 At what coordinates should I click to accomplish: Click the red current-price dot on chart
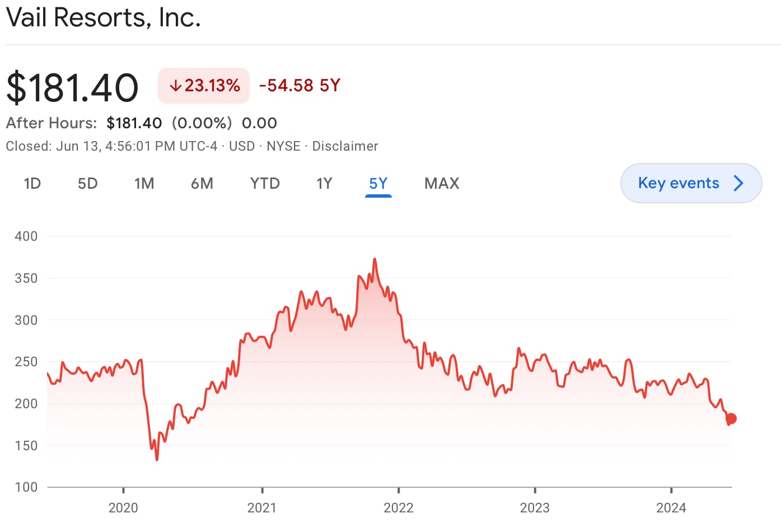point(731,418)
